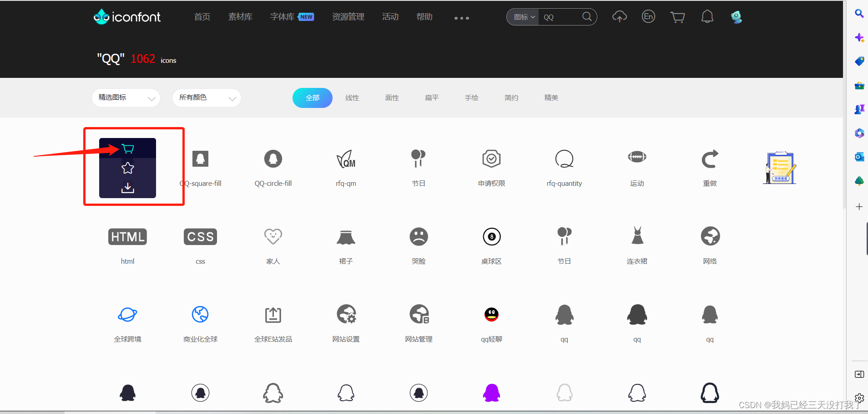Favorite the hovered icon with the star
The image size is (868, 414).
pyautogui.click(x=128, y=168)
